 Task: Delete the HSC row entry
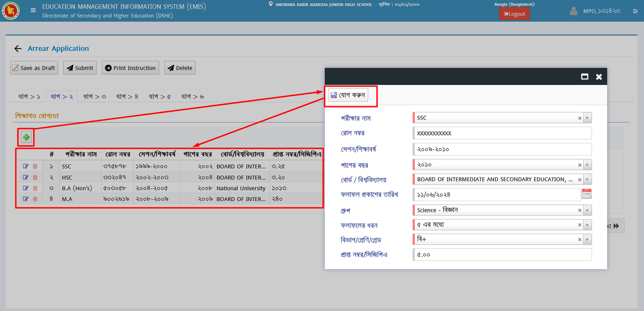coord(35,177)
